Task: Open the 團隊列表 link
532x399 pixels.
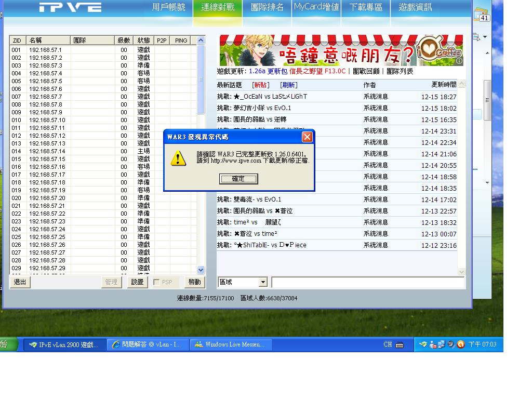Action: click(x=400, y=71)
